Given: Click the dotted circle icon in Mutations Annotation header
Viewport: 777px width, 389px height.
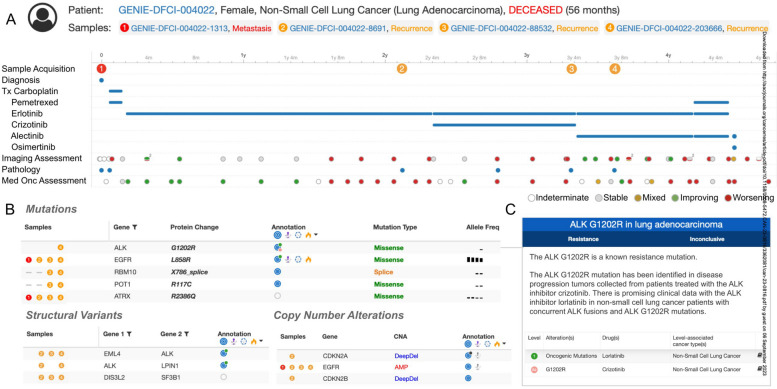Looking at the screenshot, I should [x=298, y=235].
